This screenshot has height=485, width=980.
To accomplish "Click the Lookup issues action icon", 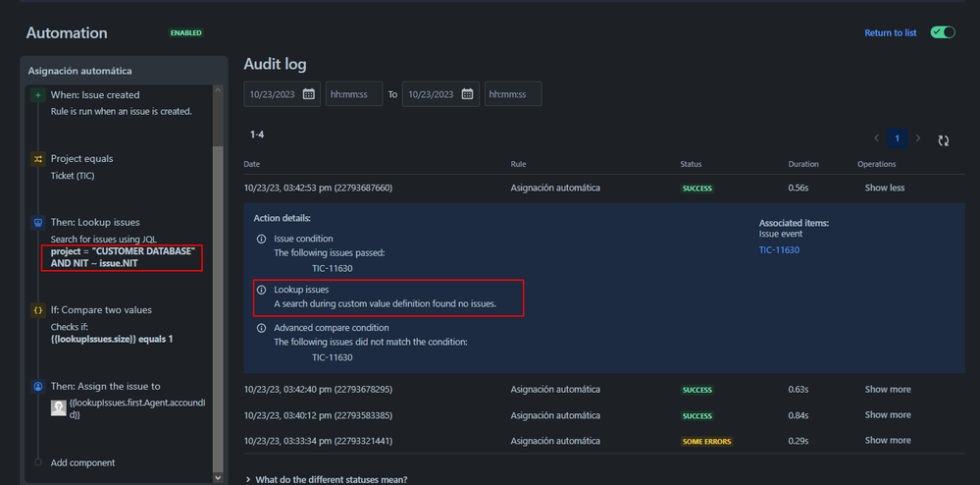I will [x=38, y=223].
